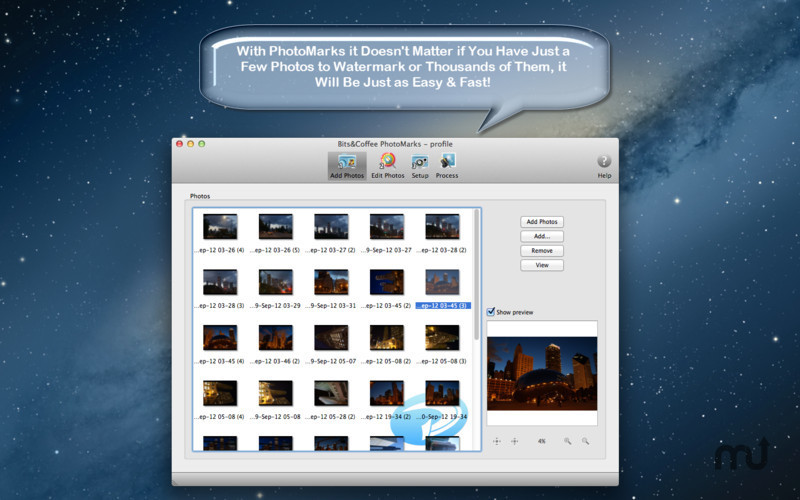Click the file name ...9-Sep-12 05-08
This screenshot has width=800, height=500.
276,417
